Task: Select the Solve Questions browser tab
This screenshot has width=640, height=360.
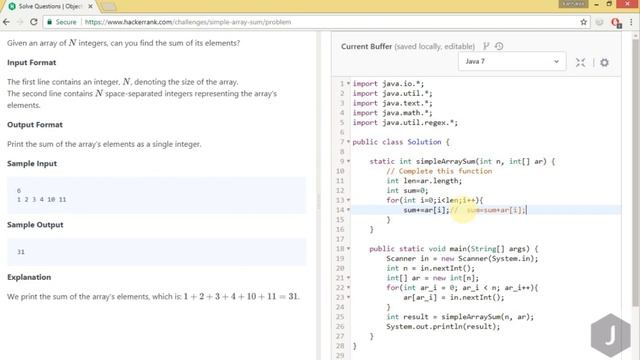Action: (51, 6)
